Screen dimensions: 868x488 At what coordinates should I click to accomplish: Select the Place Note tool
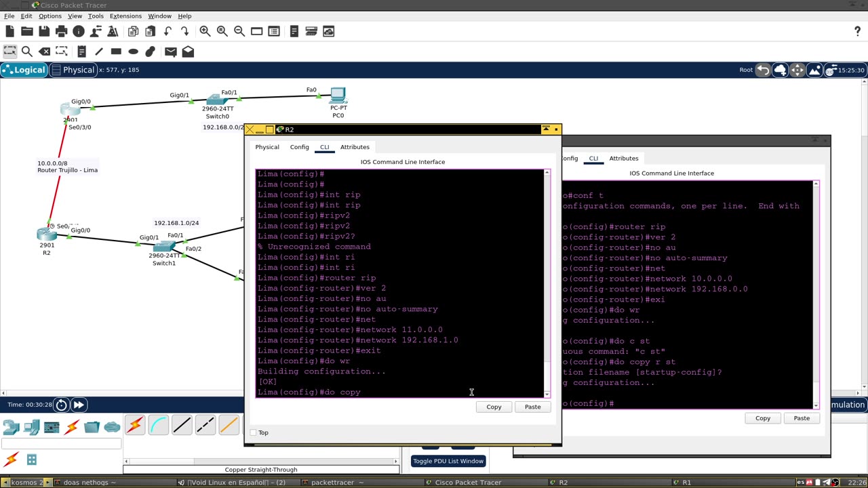click(81, 52)
